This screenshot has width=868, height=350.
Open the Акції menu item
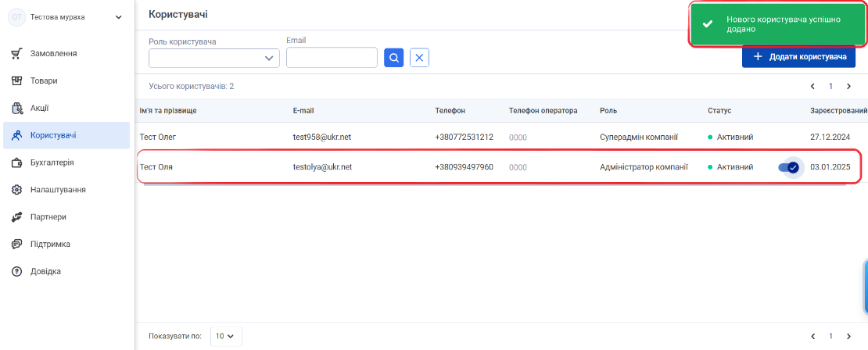[66, 109]
